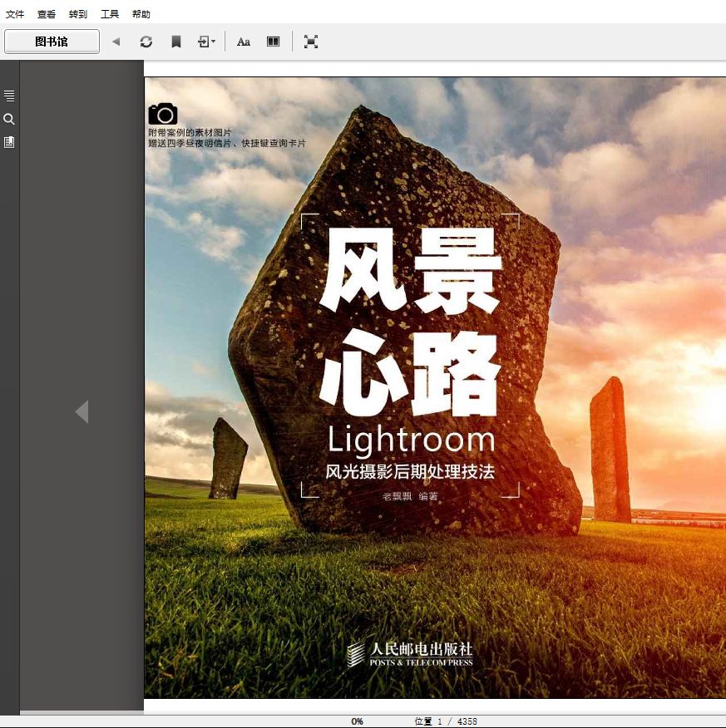Open the go-to location dropdown
726x728 pixels.
click(x=206, y=42)
